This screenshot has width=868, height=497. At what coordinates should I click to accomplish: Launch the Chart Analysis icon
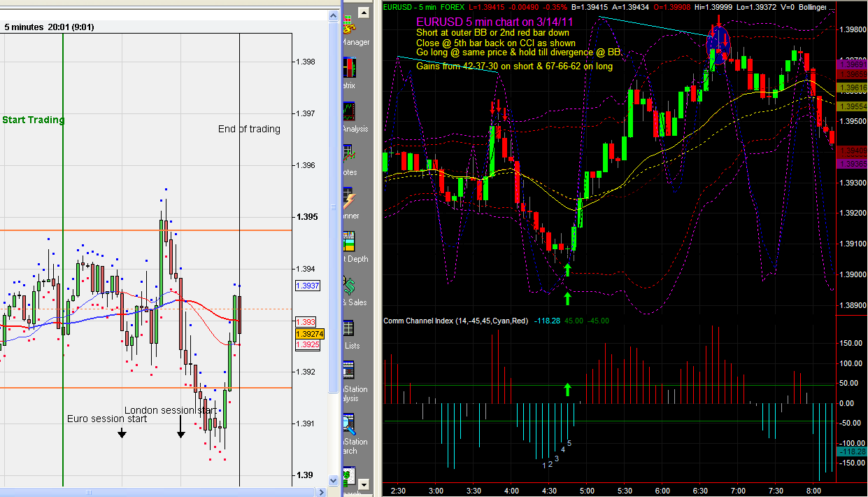pyautogui.click(x=349, y=111)
